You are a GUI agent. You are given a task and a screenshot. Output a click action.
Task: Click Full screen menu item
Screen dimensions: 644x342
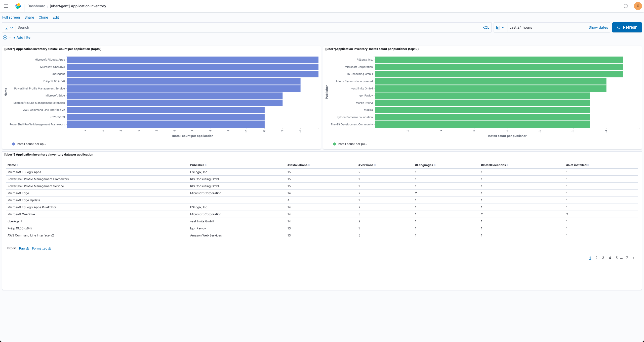click(x=11, y=17)
